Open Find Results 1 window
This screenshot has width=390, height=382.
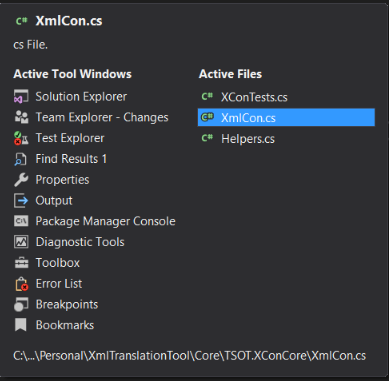pos(71,159)
